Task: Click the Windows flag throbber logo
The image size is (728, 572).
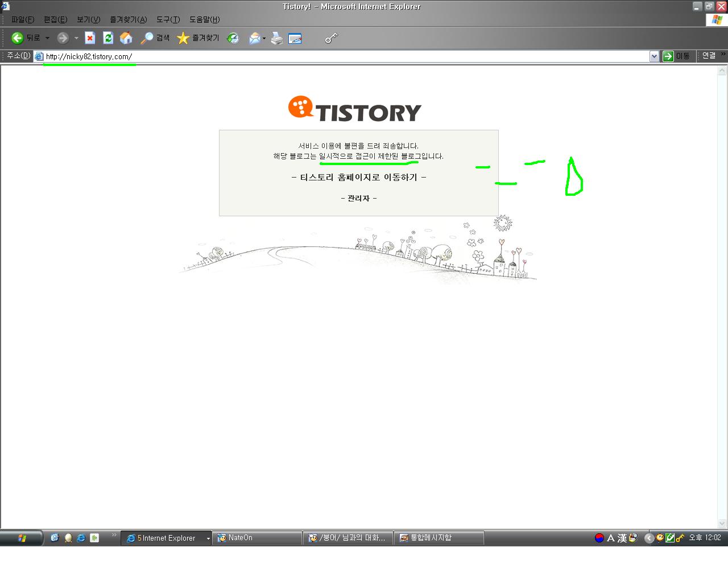Action: click(717, 19)
